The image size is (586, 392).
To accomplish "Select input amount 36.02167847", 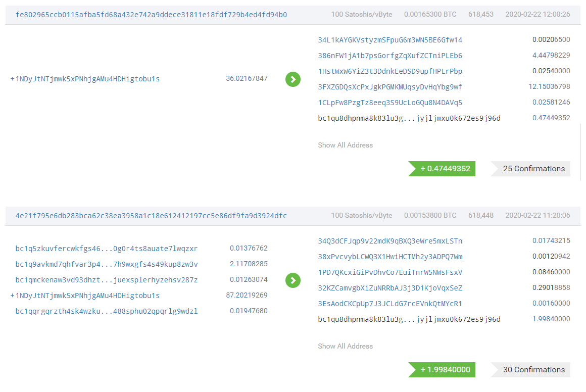I will [x=247, y=78].
